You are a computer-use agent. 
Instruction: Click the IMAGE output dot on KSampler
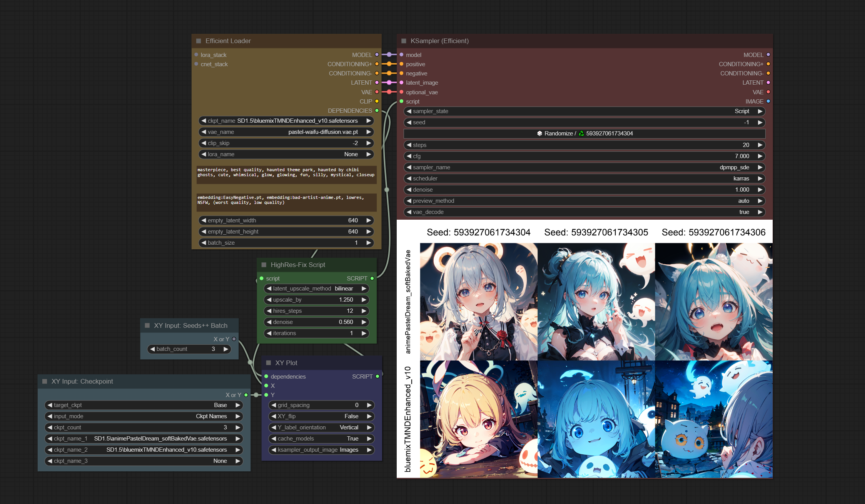tap(768, 101)
